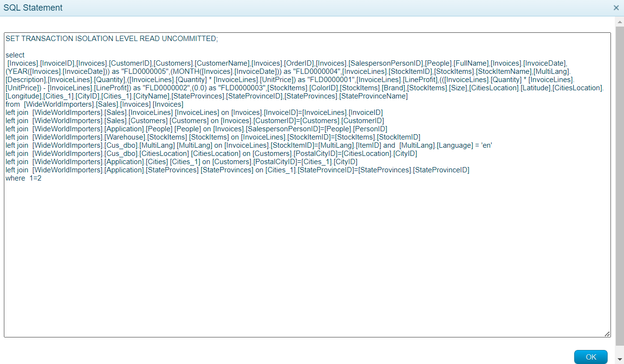
Task: Click the left join line for MultiLang
Action: coord(241,145)
